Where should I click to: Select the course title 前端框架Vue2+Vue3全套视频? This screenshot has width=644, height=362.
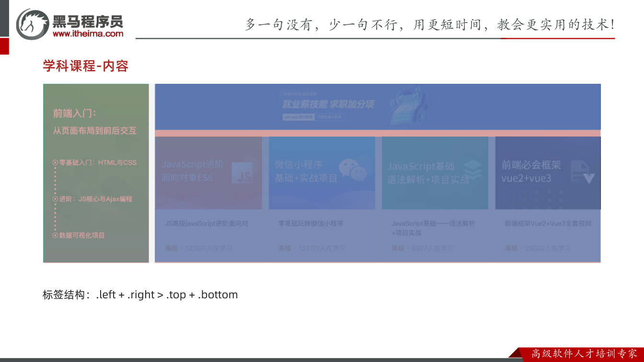click(x=548, y=224)
